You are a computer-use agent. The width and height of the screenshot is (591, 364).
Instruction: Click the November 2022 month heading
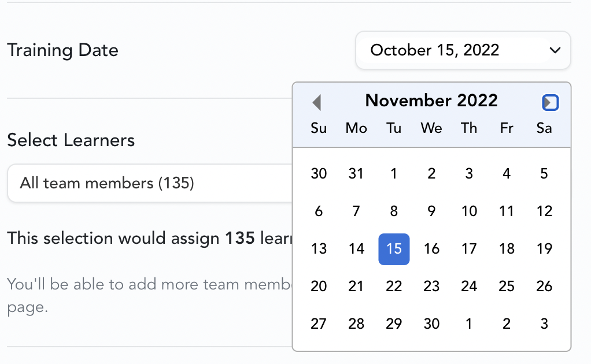coord(431,101)
